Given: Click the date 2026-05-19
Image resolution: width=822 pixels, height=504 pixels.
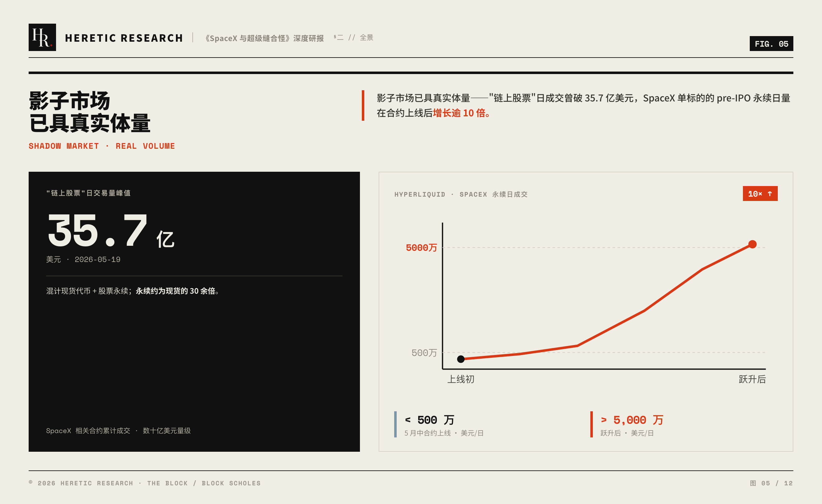Looking at the screenshot, I should (97, 259).
